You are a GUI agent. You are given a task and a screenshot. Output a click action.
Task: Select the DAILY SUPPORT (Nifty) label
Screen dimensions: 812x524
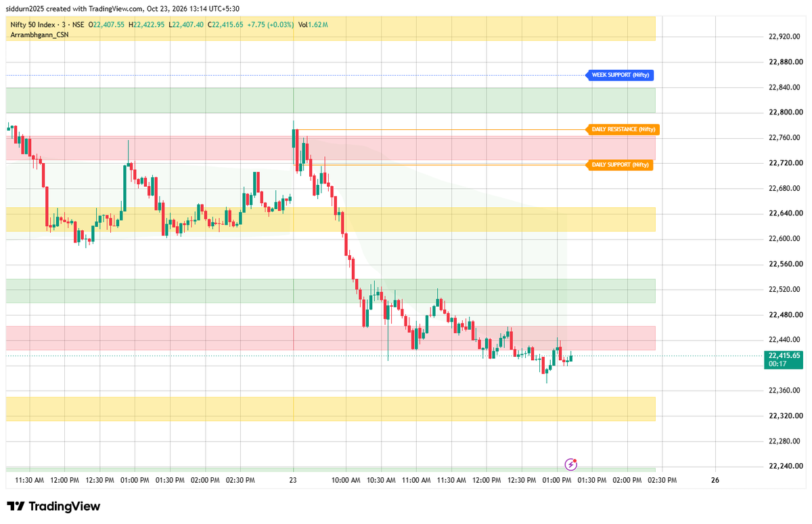pos(620,165)
